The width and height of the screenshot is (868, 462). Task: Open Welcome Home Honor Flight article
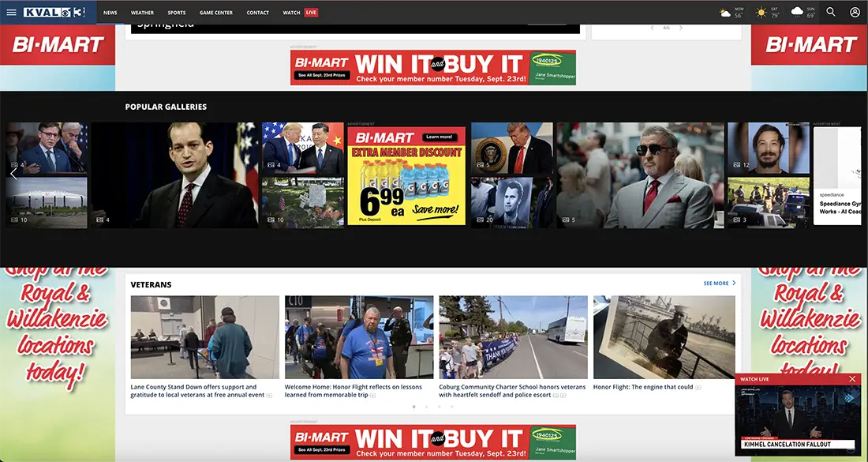[x=354, y=391]
